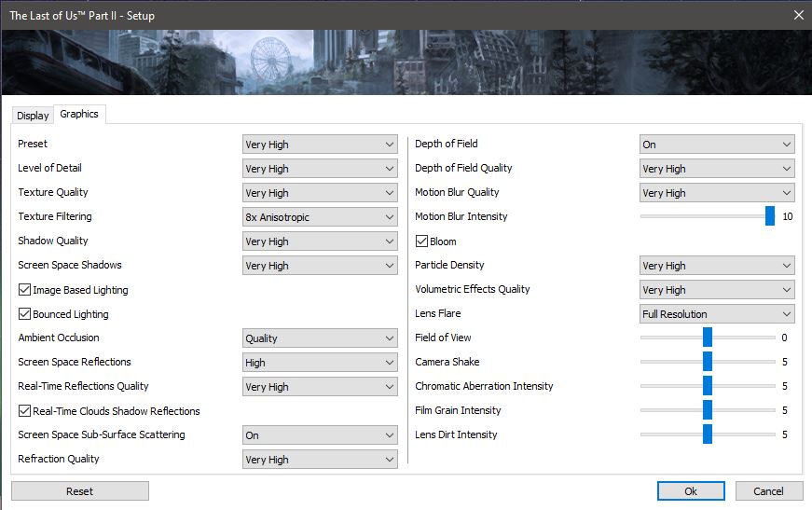Expand Screen Space Reflections dropdown

[320, 363]
